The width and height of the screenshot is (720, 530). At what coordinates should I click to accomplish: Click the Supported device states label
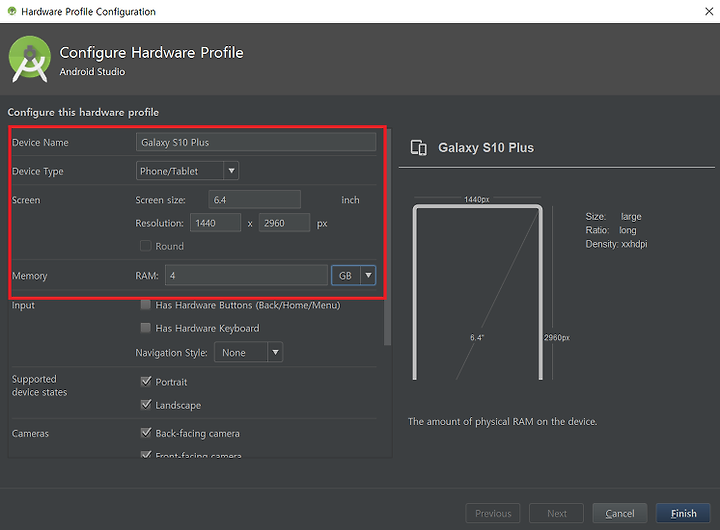[39, 385]
